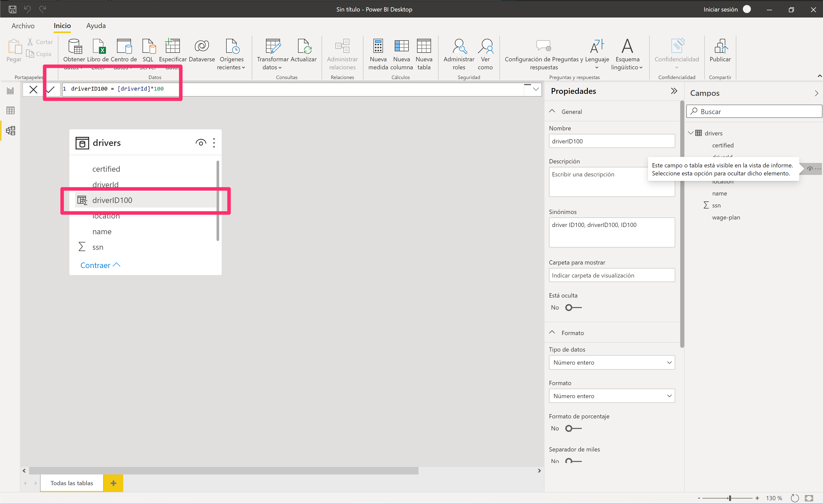Select the Todas las tablas tab
This screenshot has width=823, height=504.
tap(71, 483)
